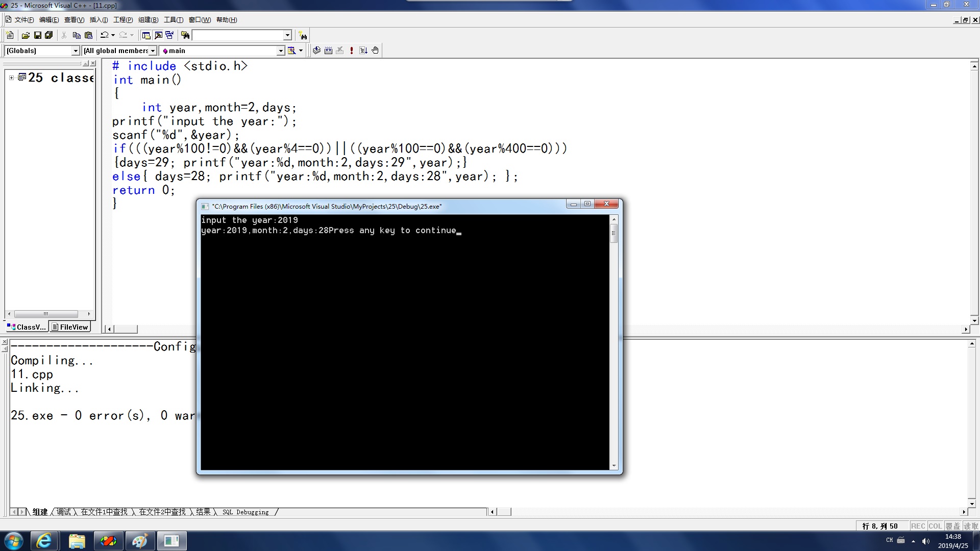
Task: Click the Save icon in toolbar
Action: pyautogui.click(x=37, y=35)
